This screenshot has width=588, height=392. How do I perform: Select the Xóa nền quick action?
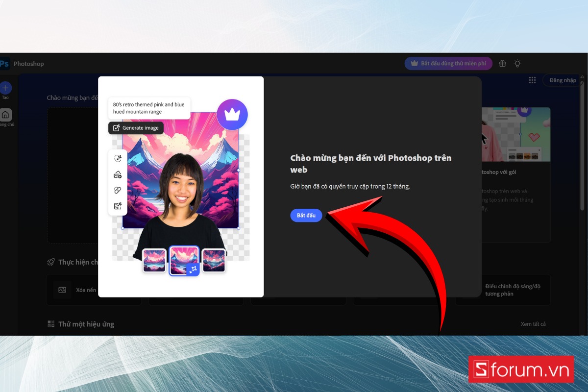[86, 290]
